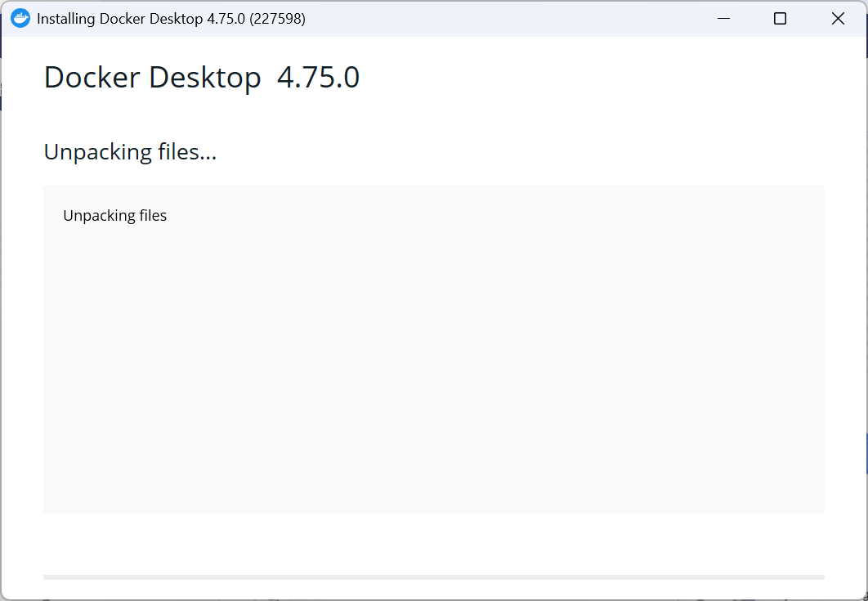Viewport: 868px width, 601px height.
Task: Click the Docker whale icon in title bar
Action: 20,18
